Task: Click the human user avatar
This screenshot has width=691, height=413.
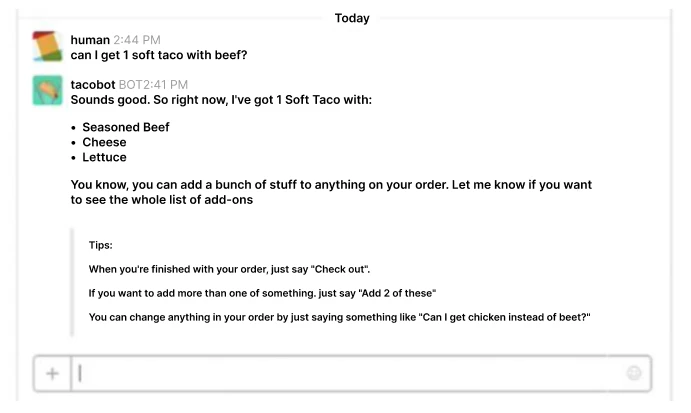Action: point(47,46)
